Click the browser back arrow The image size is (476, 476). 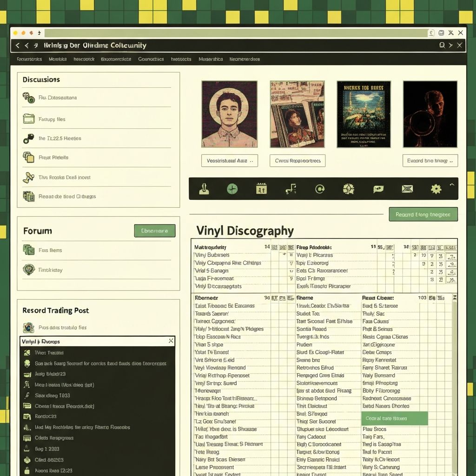tap(18, 45)
